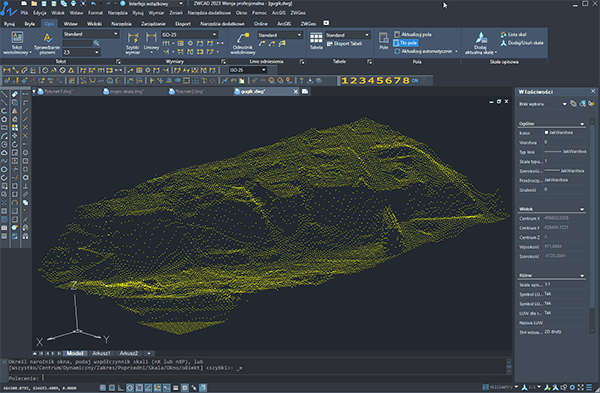Toggle lineweight display in the status bar
The height and width of the screenshot is (393, 600).
point(176,388)
